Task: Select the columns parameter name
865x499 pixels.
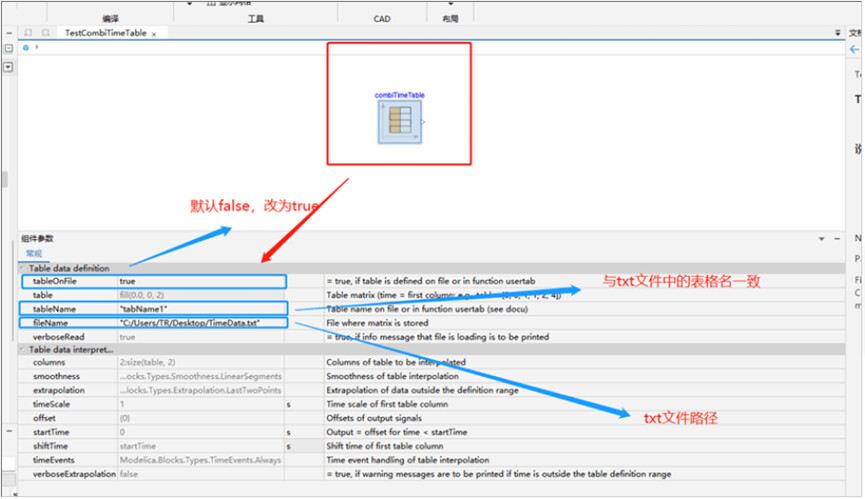Action: pyautogui.click(x=49, y=363)
